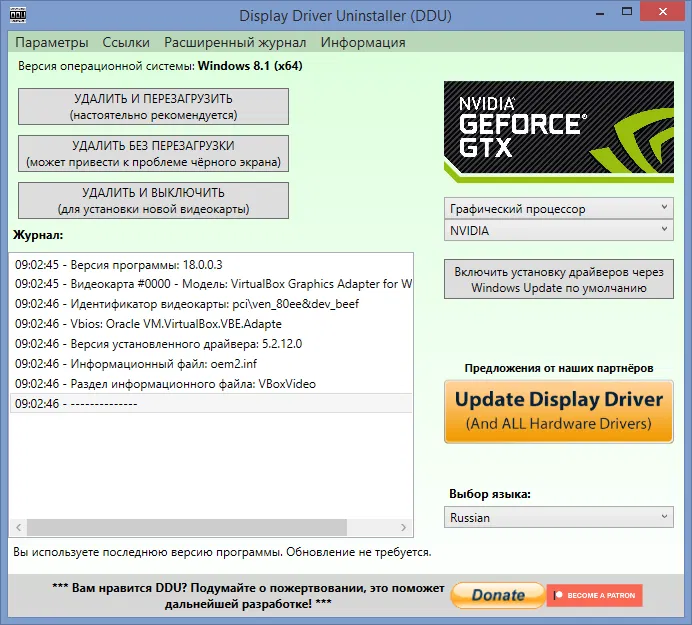The width and height of the screenshot is (692, 625).
Task: Minimize the DDU window
Action: [600, 13]
